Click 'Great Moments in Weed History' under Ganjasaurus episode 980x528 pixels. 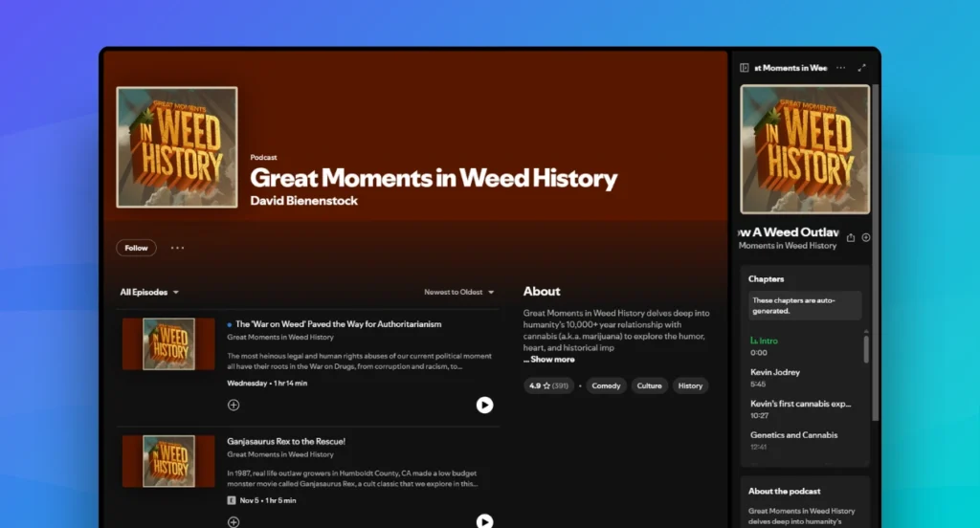click(x=280, y=455)
